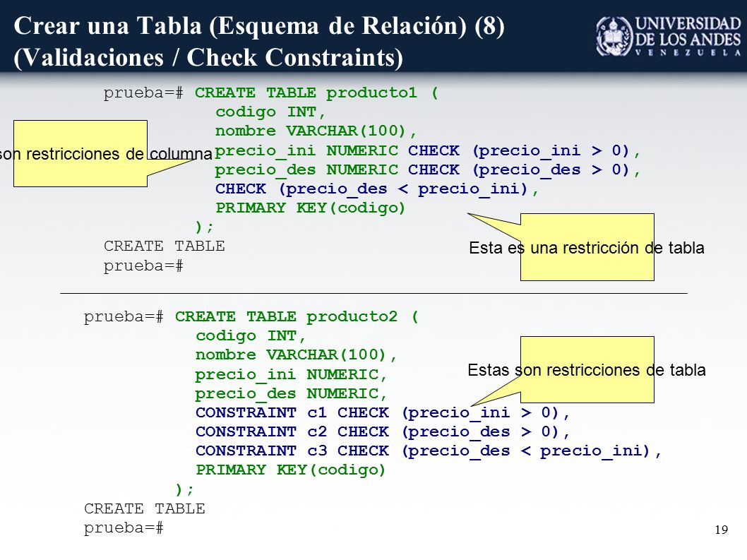Click 'PRIMARY KEY(codigo)' in the producto2 block
This screenshot has width=747, height=560.
[291, 470]
